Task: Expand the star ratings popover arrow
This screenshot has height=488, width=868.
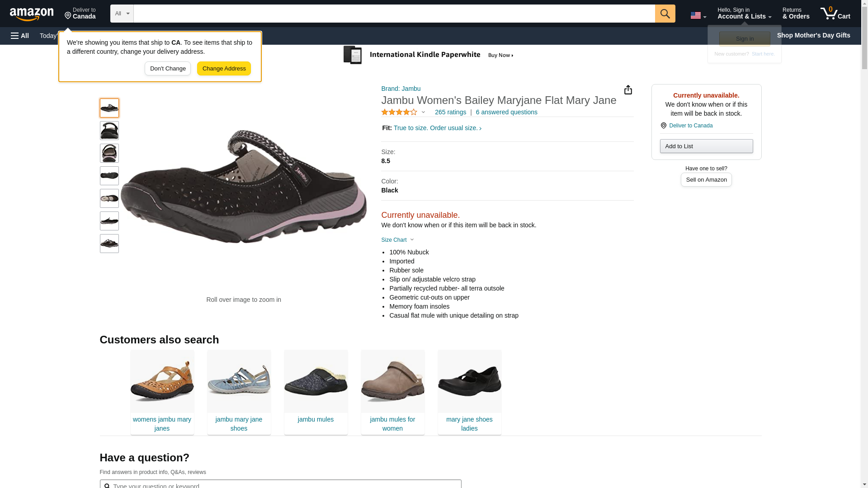Action: point(424,112)
